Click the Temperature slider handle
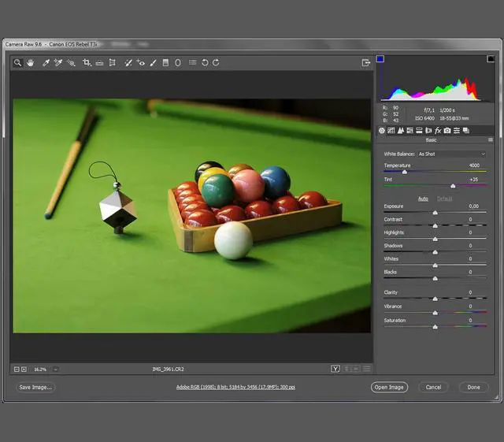The width and height of the screenshot is (504, 442). [405, 171]
